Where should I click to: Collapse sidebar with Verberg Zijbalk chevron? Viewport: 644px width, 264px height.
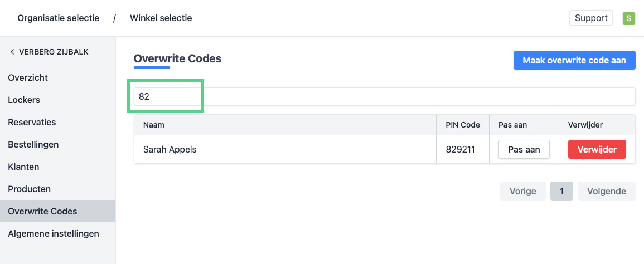pos(12,52)
